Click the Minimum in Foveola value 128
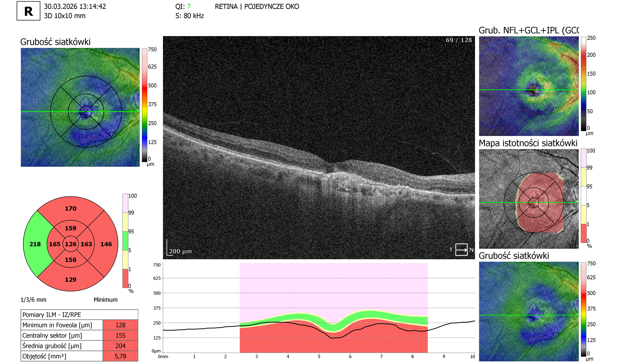Viewport: 620px width, 364px height. pyautogui.click(x=120, y=325)
